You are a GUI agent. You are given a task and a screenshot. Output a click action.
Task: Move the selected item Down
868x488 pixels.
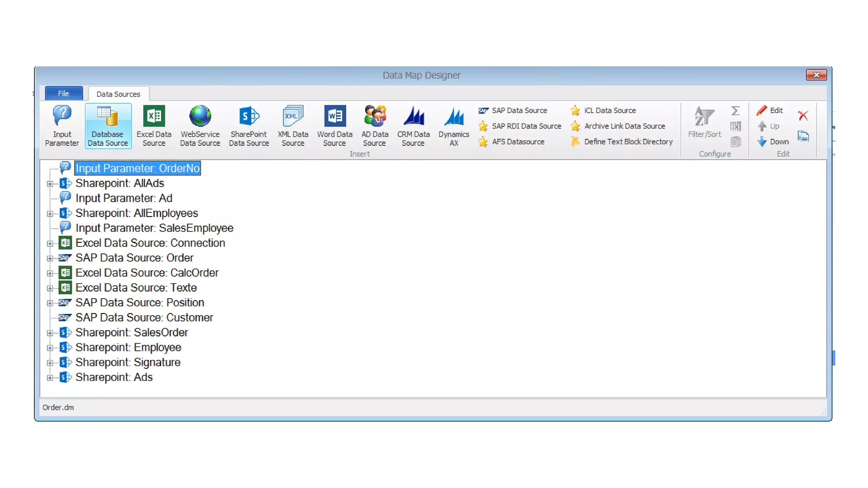click(773, 141)
